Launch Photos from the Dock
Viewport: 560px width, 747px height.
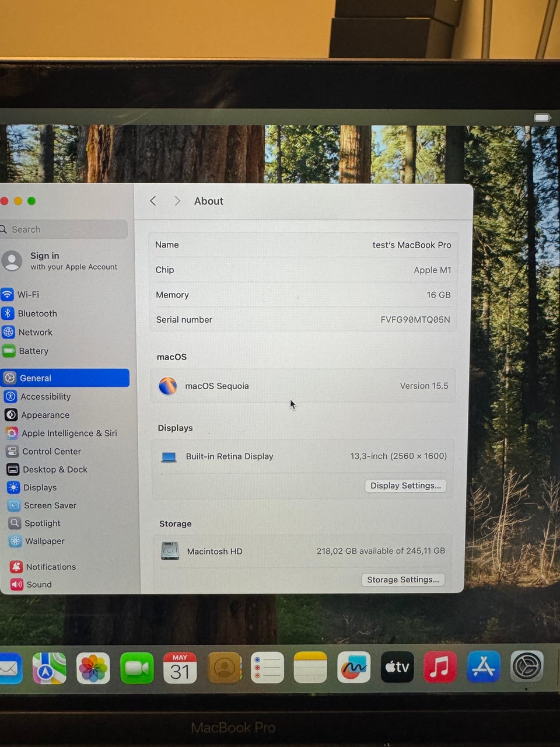pyautogui.click(x=93, y=668)
